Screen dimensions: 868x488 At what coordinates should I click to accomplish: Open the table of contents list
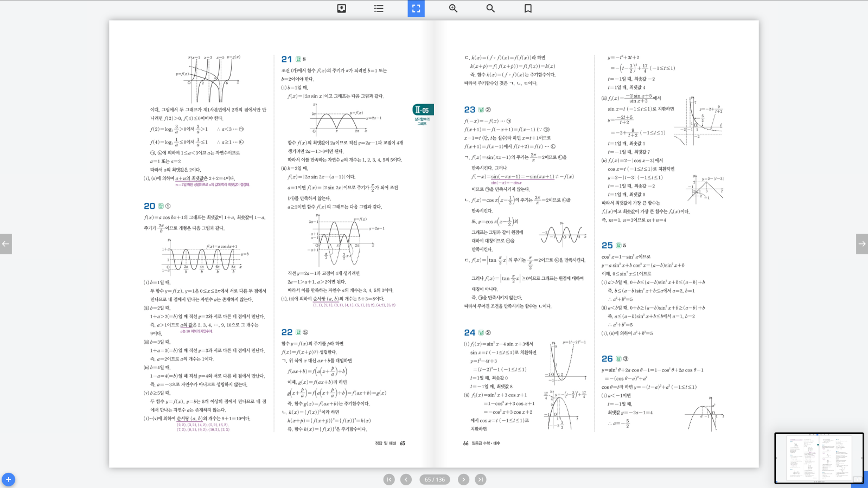point(379,8)
